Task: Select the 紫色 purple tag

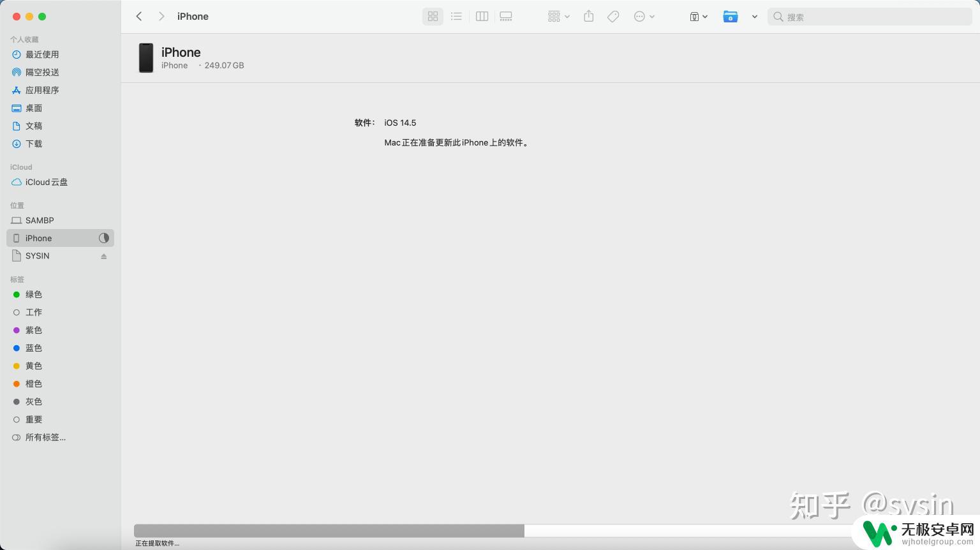Action: pos(60,330)
